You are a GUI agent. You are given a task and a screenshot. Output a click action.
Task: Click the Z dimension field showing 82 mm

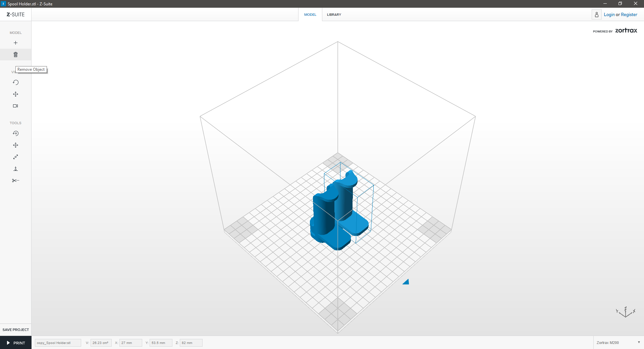(x=191, y=343)
